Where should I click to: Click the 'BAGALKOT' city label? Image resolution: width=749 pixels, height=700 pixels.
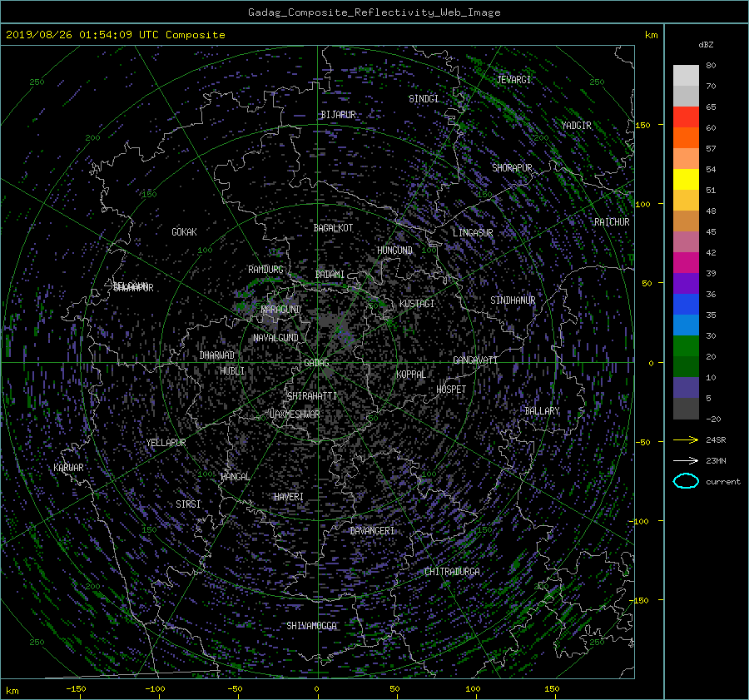pyautogui.click(x=333, y=228)
